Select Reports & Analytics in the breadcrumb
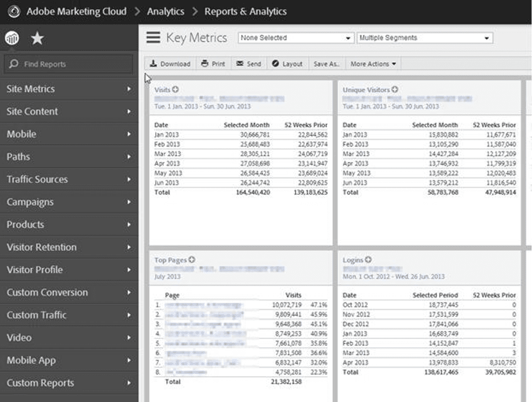Image resolution: width=532 pixels, height=402 pixels. coord(245,11)
